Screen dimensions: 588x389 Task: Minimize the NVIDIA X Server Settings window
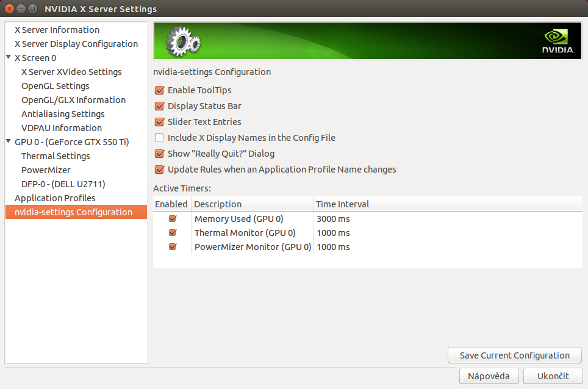click(21, 9)
